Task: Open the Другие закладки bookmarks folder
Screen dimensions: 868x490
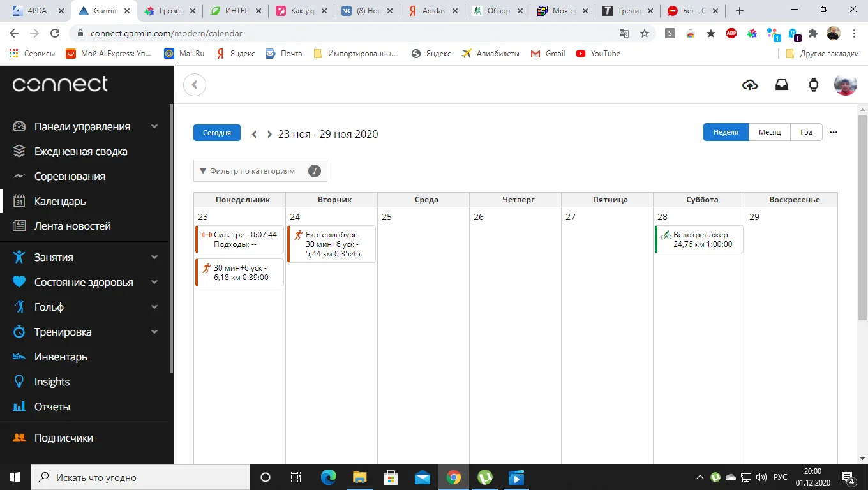Action: pyautogui.click(x=822, y=54)
